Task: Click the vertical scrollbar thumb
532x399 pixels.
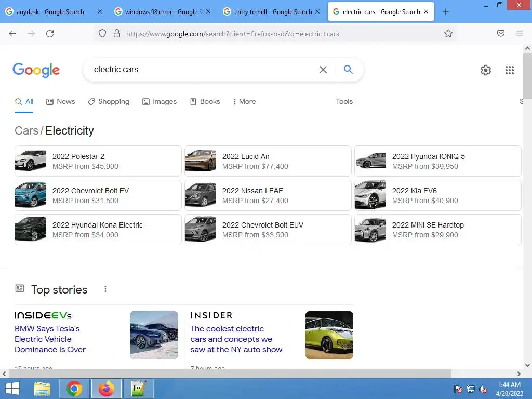Action: [527, 76]
